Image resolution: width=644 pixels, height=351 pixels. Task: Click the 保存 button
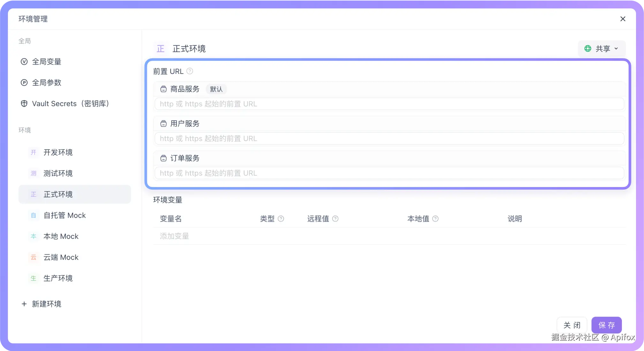pyautogui.click(x=606, y=325)
